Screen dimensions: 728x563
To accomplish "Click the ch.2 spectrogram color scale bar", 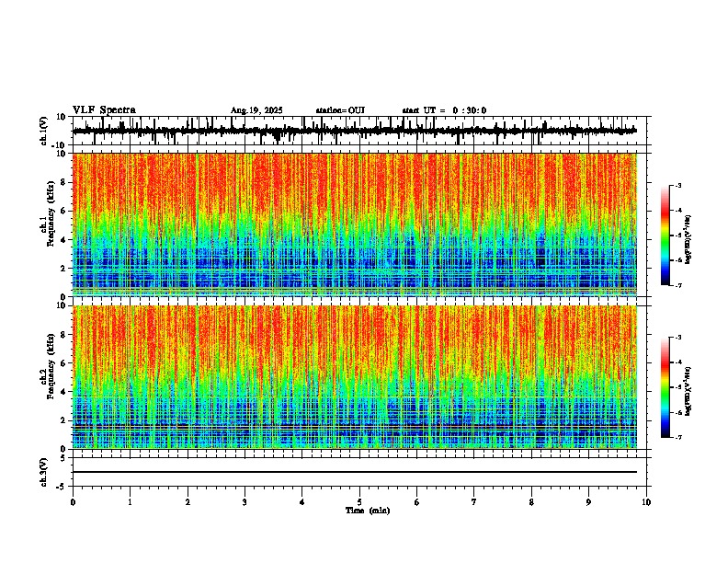I will (x=665, y=387).
